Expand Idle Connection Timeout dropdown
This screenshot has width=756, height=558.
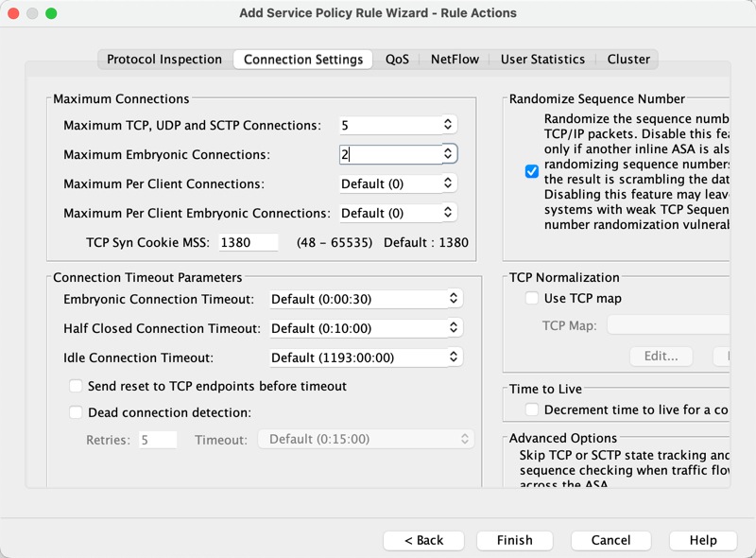click(455, 357)
